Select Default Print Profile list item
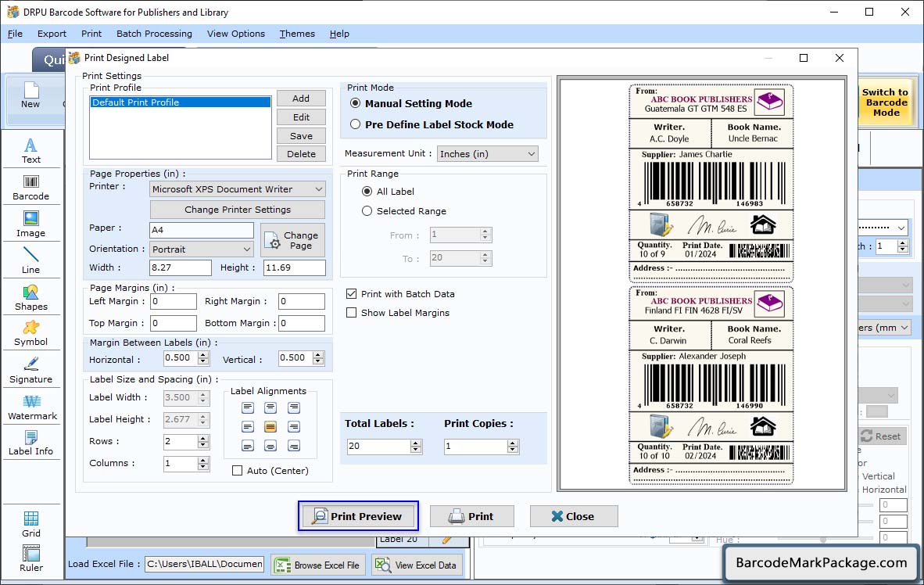Viewport: 924px width, 585px height. tap(181, 102)
